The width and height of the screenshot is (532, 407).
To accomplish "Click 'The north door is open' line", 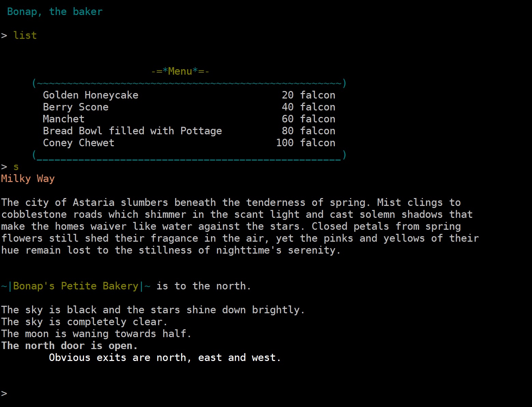I will 69,346.
